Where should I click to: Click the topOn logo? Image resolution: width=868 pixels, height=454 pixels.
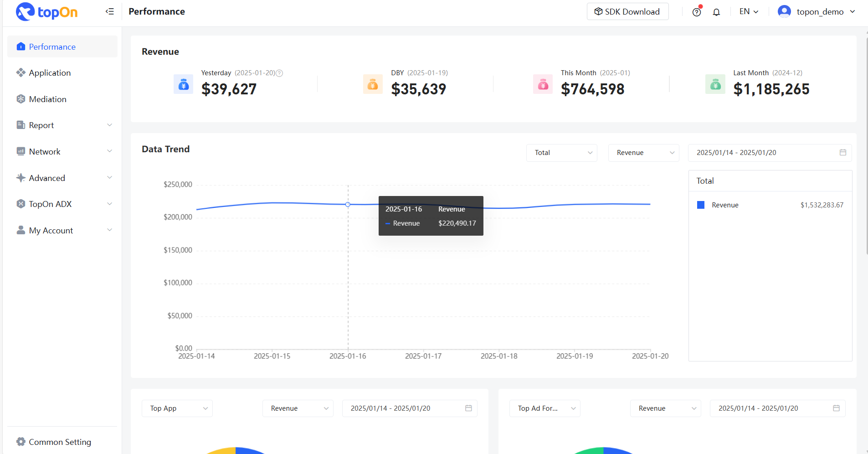(46, 12)
